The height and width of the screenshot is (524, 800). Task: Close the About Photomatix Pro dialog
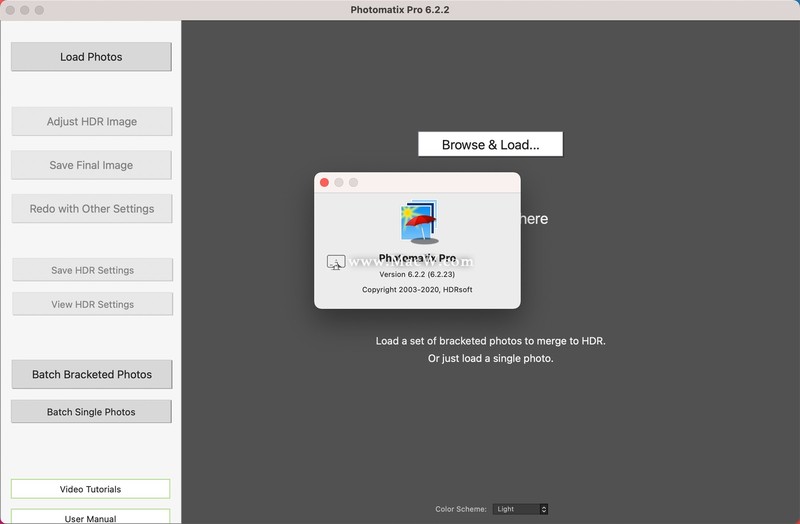pos(324,183)
